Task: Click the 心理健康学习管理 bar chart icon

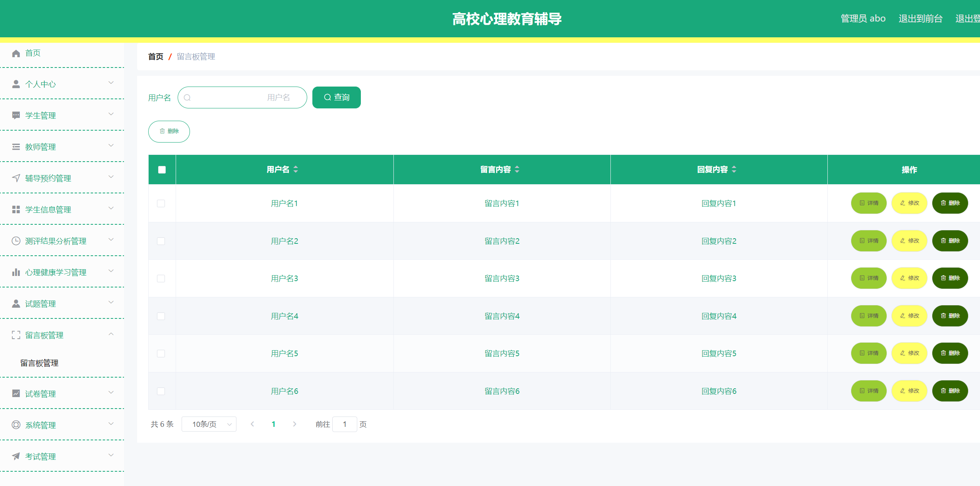Action: pos(16,272)
